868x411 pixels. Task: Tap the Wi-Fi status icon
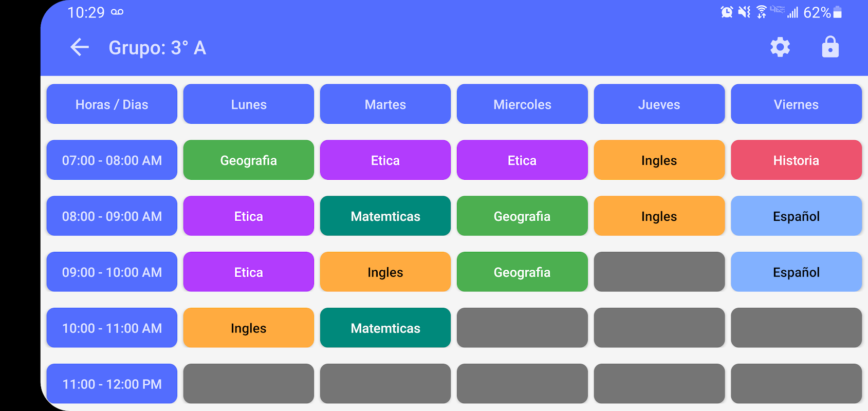[762, 12]
